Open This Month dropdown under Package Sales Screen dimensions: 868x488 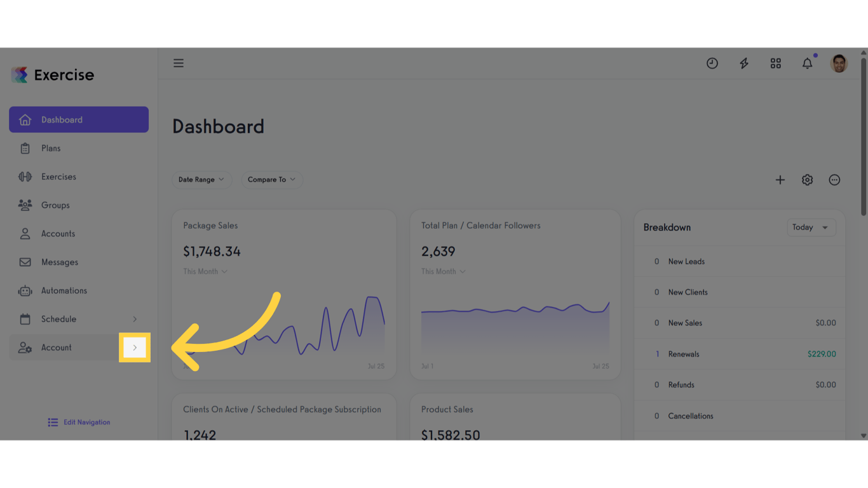tap(205, 271)
